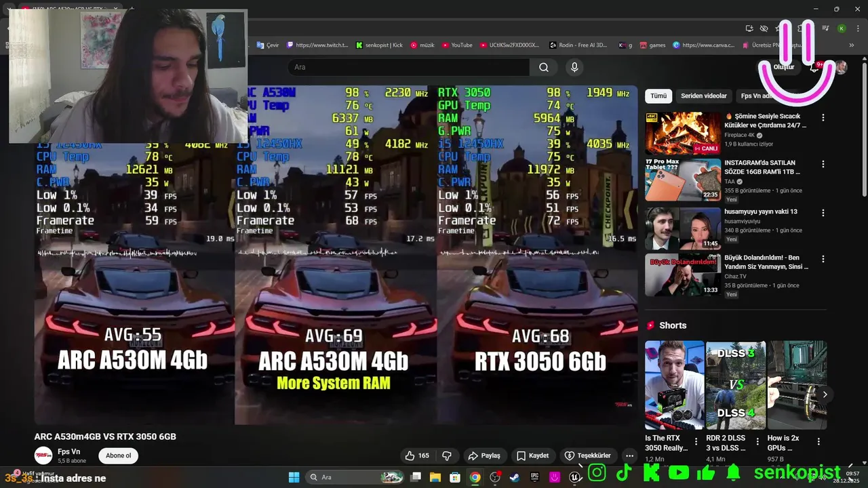
Task: Open File Explorer from taskbar
Action: pos(435,477)
